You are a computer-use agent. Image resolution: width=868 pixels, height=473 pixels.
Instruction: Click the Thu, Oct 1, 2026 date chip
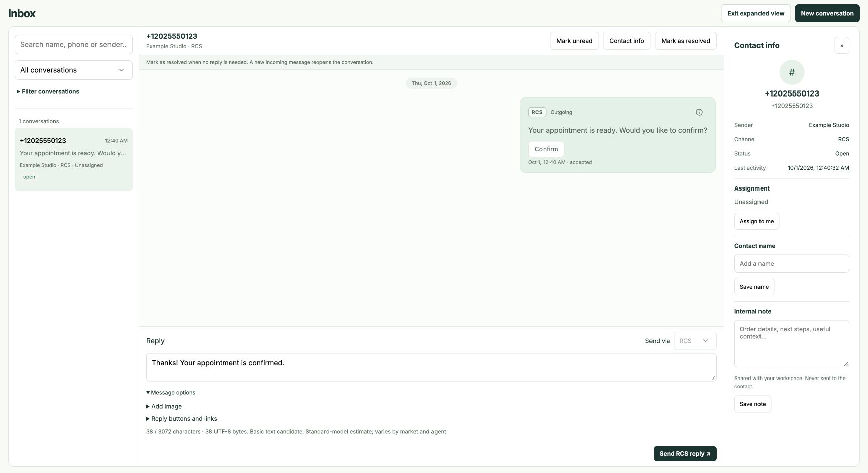[x=431, y=83]
